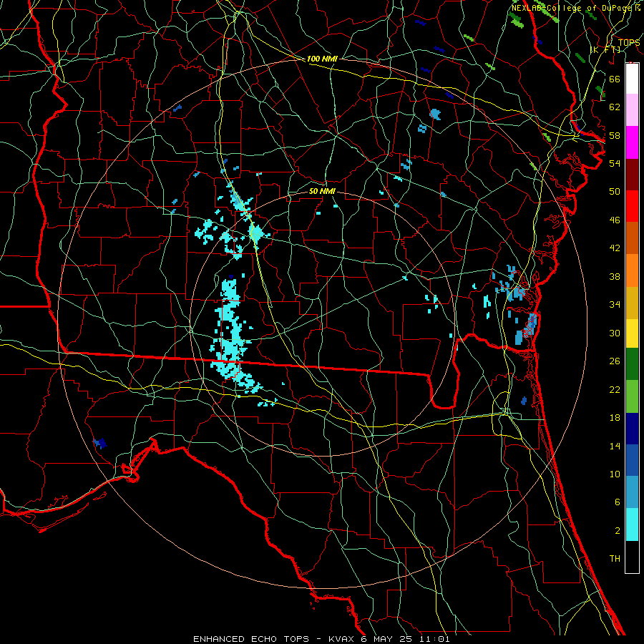Click the legend value "50"

coord(615,191)
